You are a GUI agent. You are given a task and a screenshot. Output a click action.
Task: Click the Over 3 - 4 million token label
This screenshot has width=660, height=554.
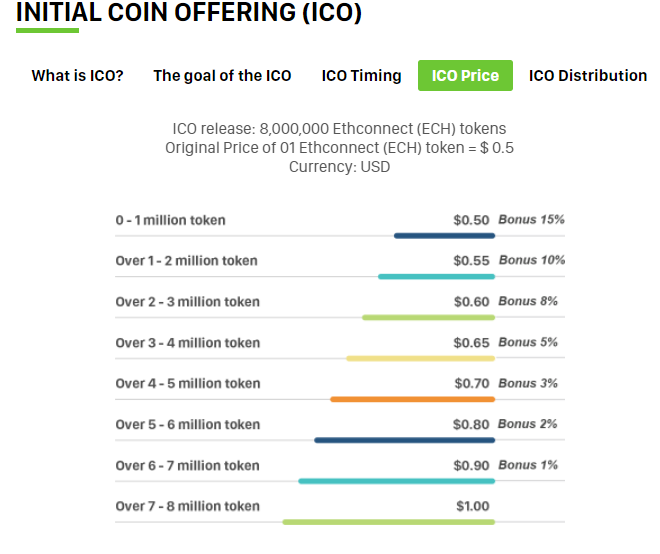pyautogui.click(x=187, y=343)
